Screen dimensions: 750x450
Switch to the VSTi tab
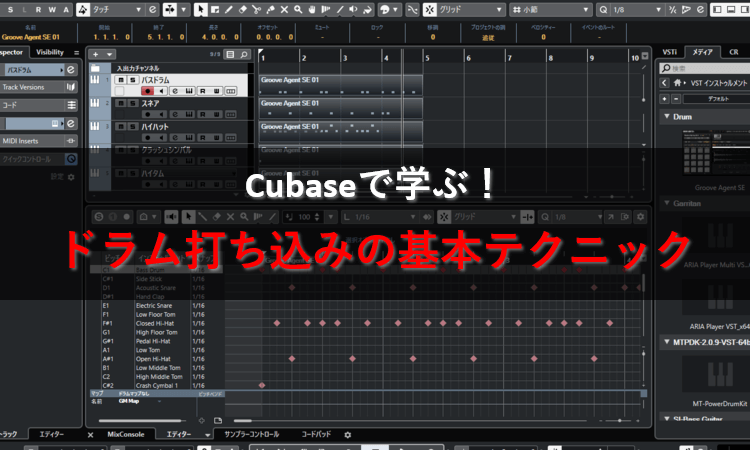[672, 51]
